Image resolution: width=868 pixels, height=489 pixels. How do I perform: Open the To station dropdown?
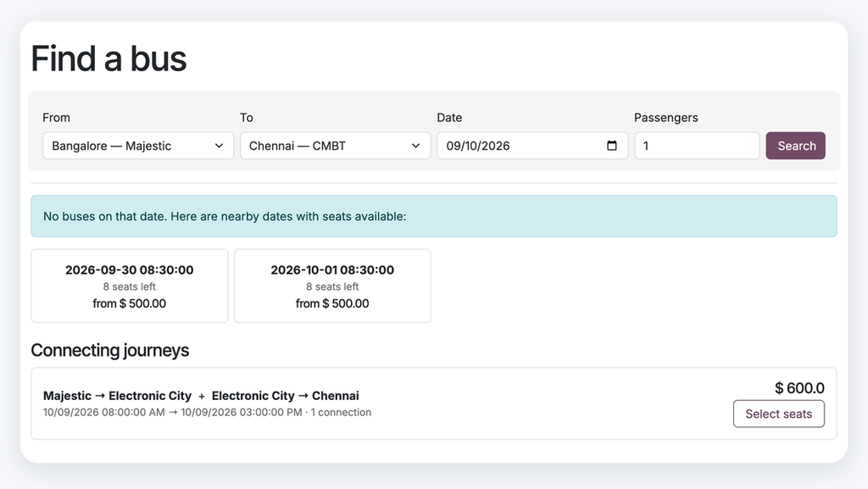[336, 146]
